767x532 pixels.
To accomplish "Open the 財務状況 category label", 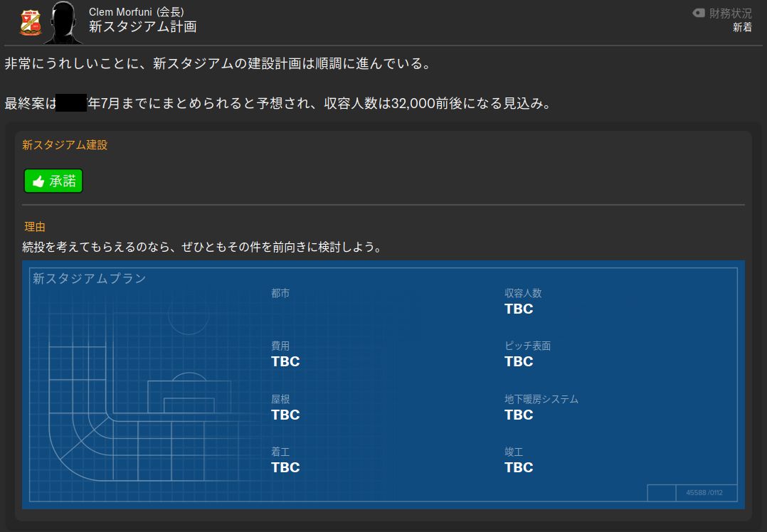I will (x=730, y=14).
